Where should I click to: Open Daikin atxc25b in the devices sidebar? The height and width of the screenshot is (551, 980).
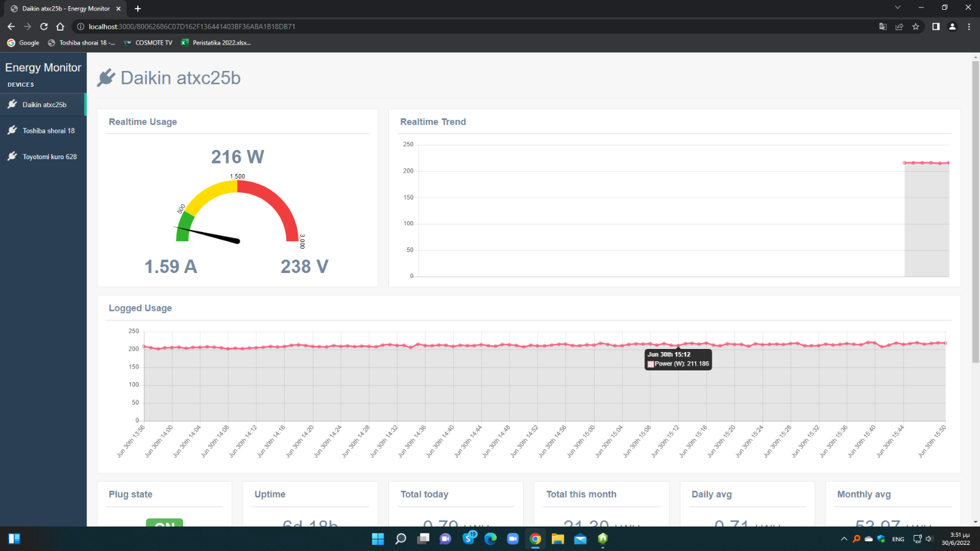43,105
